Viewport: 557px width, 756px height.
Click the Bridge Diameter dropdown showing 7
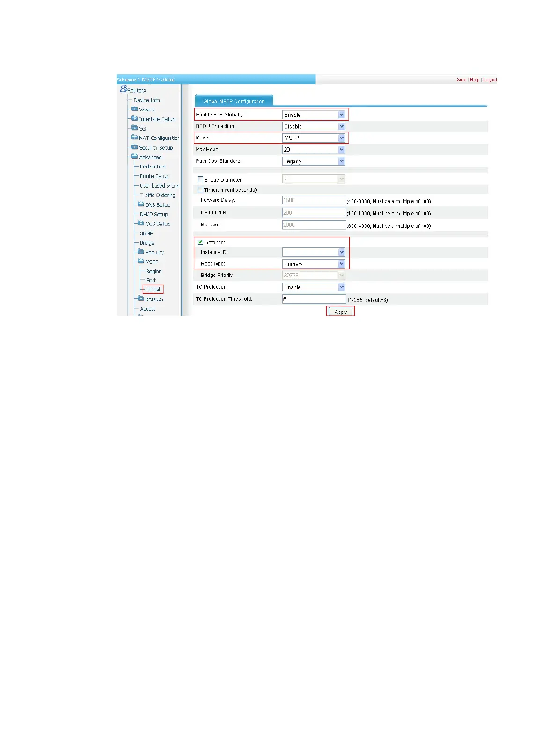coord(314,179)
